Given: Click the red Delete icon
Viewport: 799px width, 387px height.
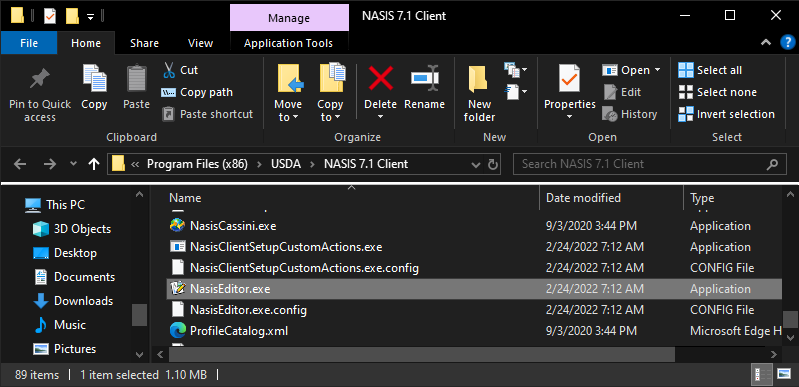Looking at the screenshot, I should coord(381,79).
